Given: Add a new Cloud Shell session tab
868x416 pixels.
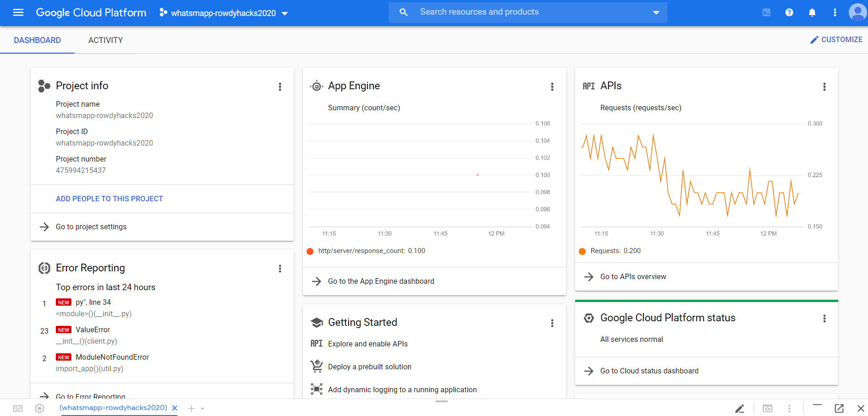Looking at the screenshot, I should 191,408.
